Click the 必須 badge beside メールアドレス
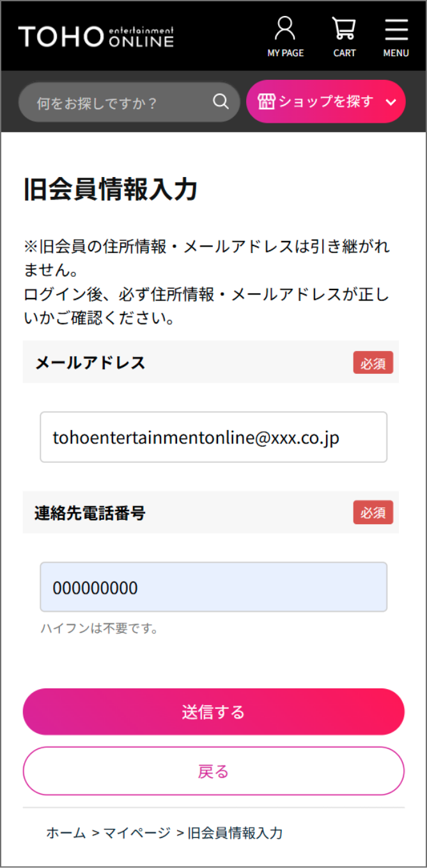427x868 pixels. (x=373, y=362)
